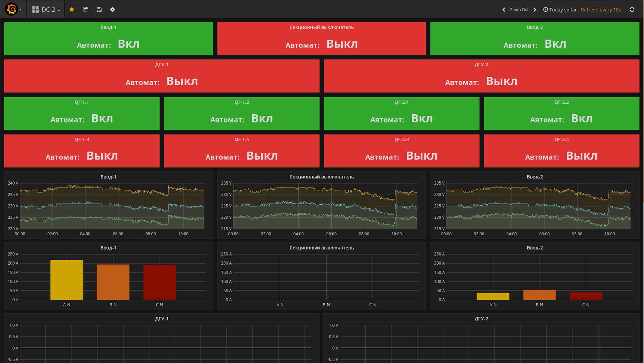Open the QF-1.3 panel title
The image size is (644, 363).
click(x=82, y=139)
